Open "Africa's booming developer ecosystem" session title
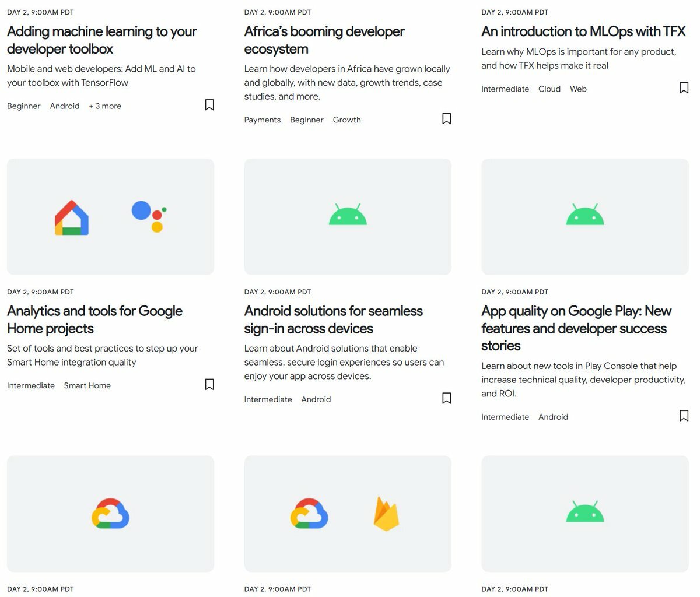Image resolution: width=700 pixels, height=597 pixels. (x=324, y=40)
